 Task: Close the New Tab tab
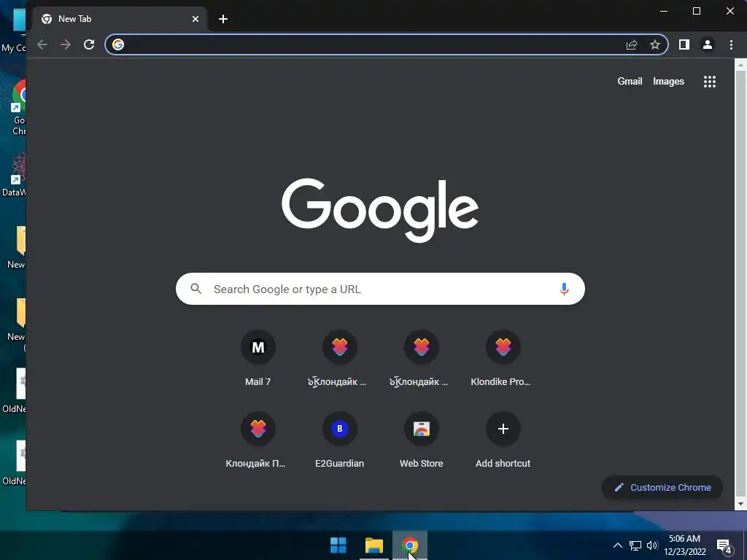pos(196,19)
